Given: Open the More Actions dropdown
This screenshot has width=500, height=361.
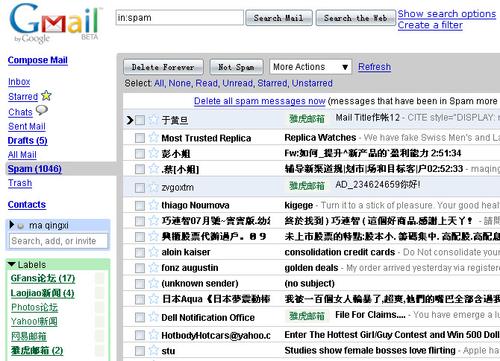Looking at the screenshot, I should click(310, 67).
